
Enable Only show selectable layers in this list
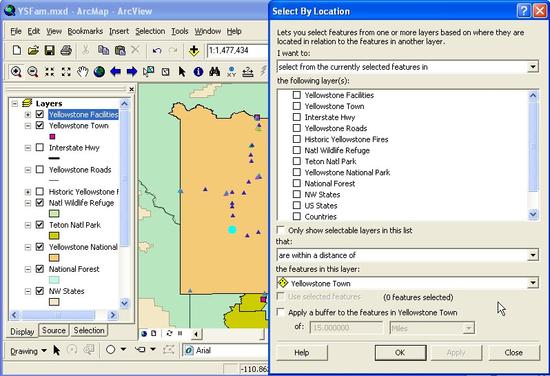pyautogui.click(x=281, y=230)
